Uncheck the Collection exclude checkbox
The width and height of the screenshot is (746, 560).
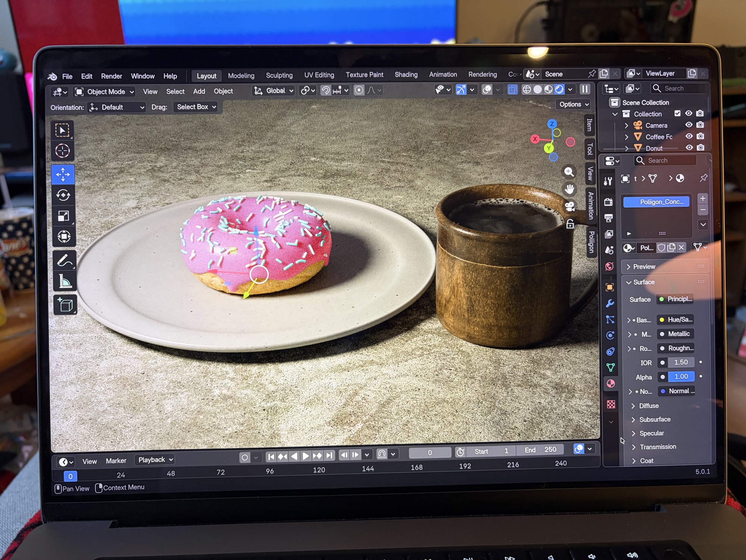(677, 113)
